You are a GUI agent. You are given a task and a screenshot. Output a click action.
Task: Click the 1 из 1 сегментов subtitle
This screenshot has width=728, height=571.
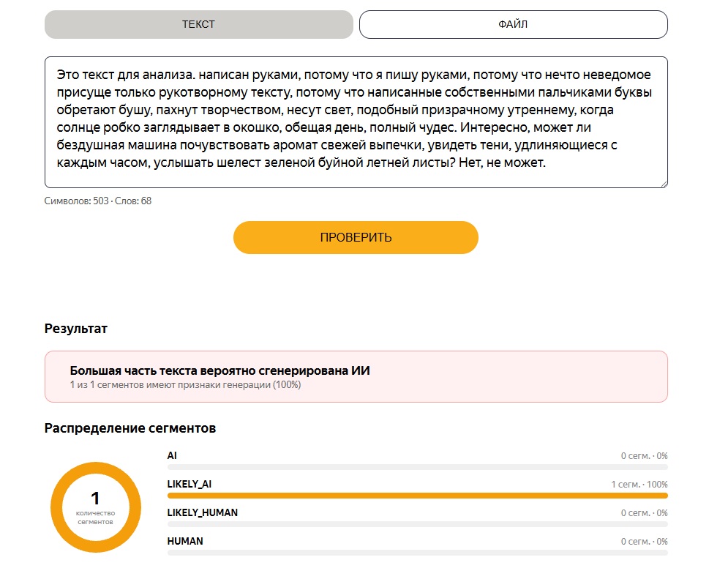pyautogui.click(x=185, y=385)
